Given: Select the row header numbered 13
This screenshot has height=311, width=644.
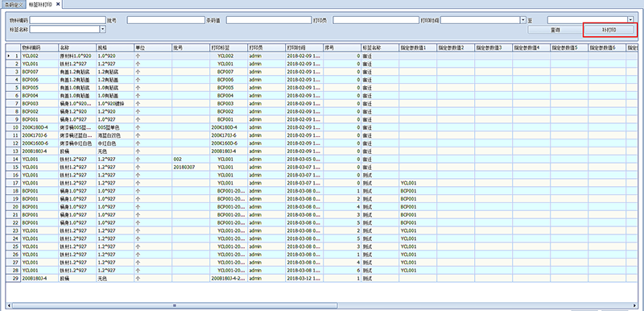Looking at the screenshot, I should [x=13, y=151].
